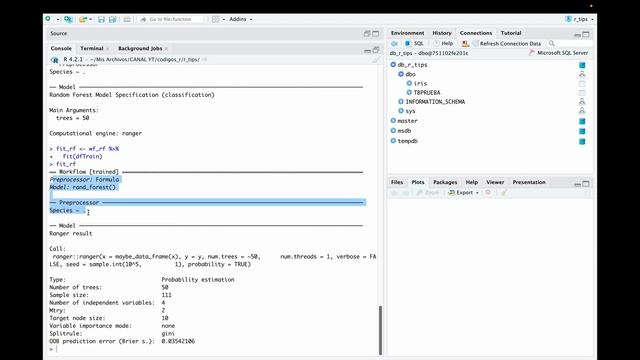Expand the INFORMATION_SCHEMA node

click(401, 102)
